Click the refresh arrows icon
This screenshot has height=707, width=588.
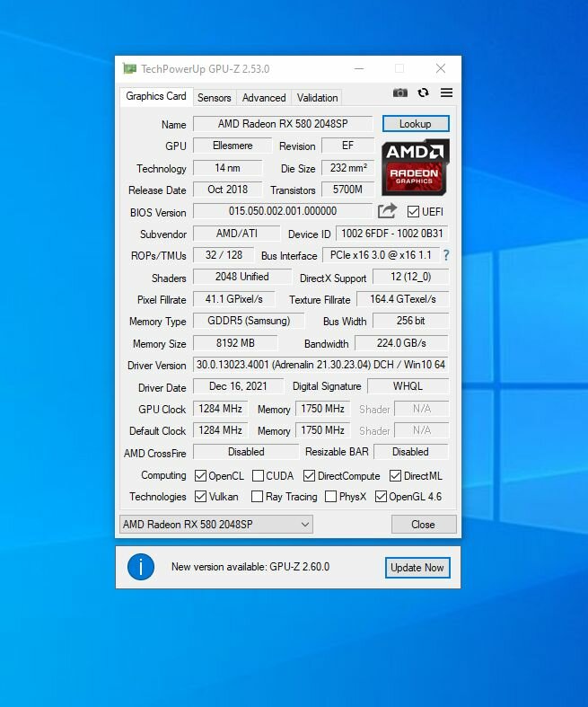coord(423,93)
